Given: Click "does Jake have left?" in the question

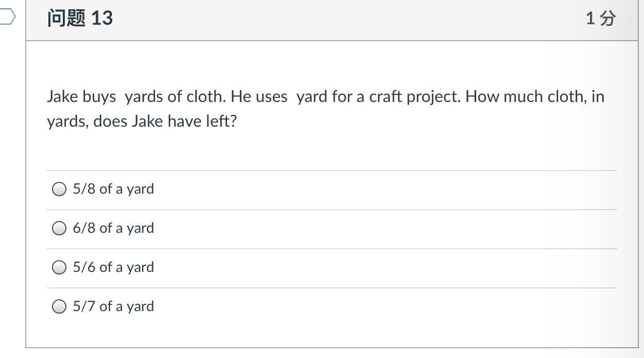Looking at the screenshot, I should tap(165, 122).
